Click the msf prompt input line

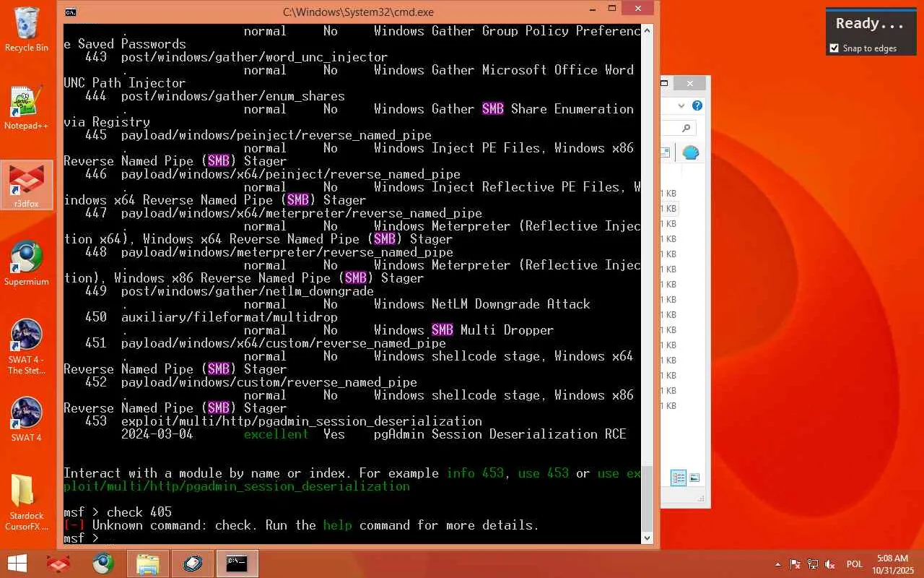coord(352,538)
